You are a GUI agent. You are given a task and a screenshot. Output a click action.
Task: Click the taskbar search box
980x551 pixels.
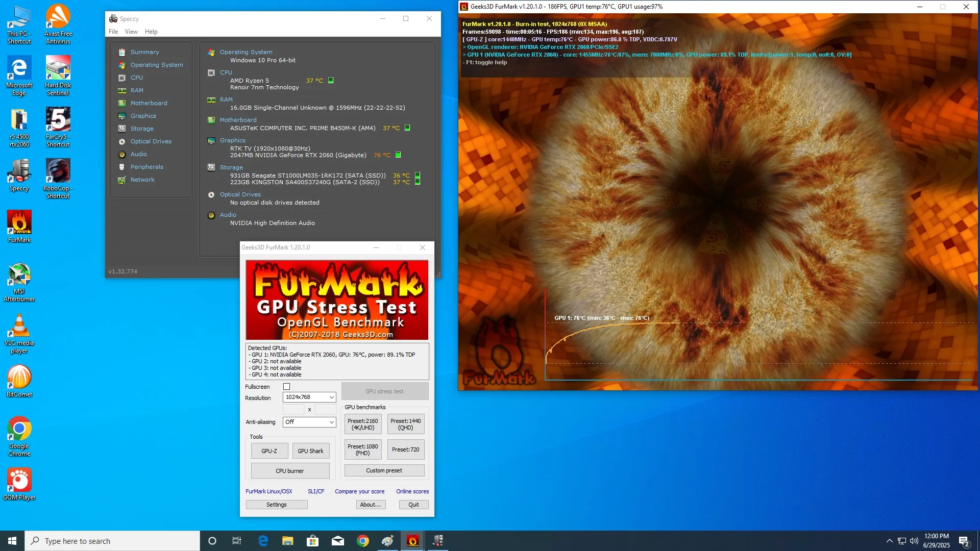click(112, 541)
